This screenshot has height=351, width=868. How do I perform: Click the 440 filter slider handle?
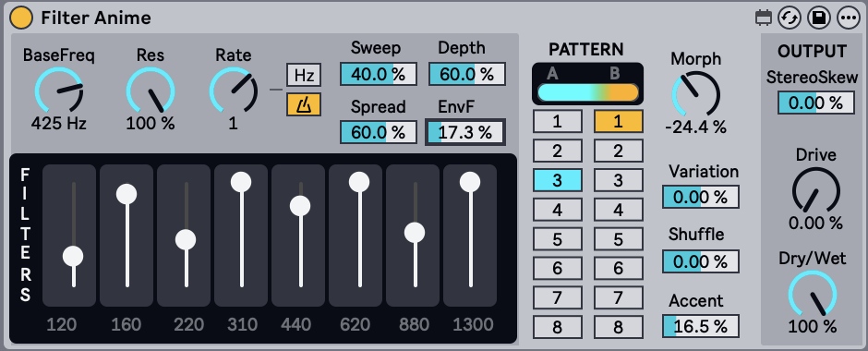point(300,206)
